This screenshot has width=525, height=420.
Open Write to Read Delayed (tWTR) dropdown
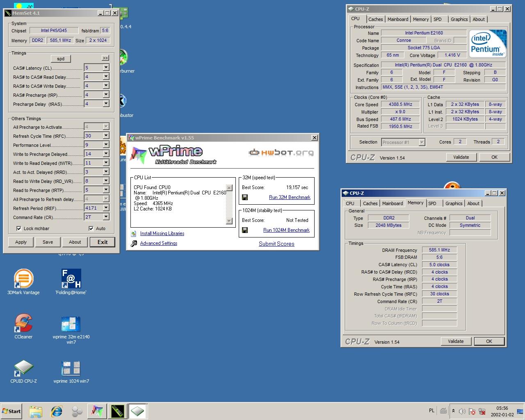coord(106,163)
